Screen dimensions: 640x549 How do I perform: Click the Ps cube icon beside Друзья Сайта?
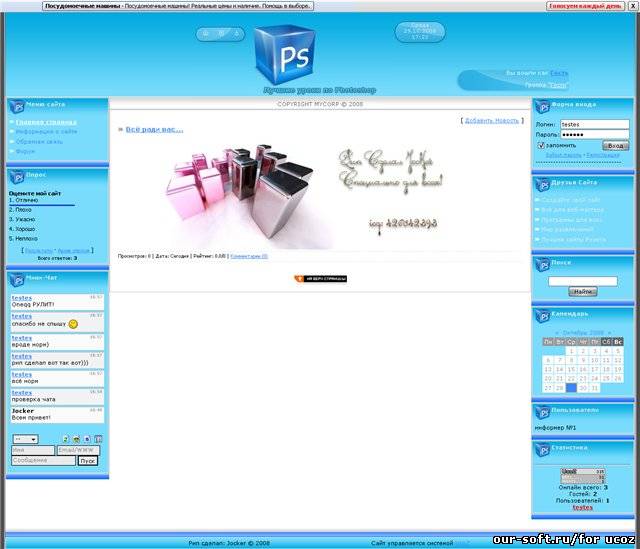click(x=542, y=184)
